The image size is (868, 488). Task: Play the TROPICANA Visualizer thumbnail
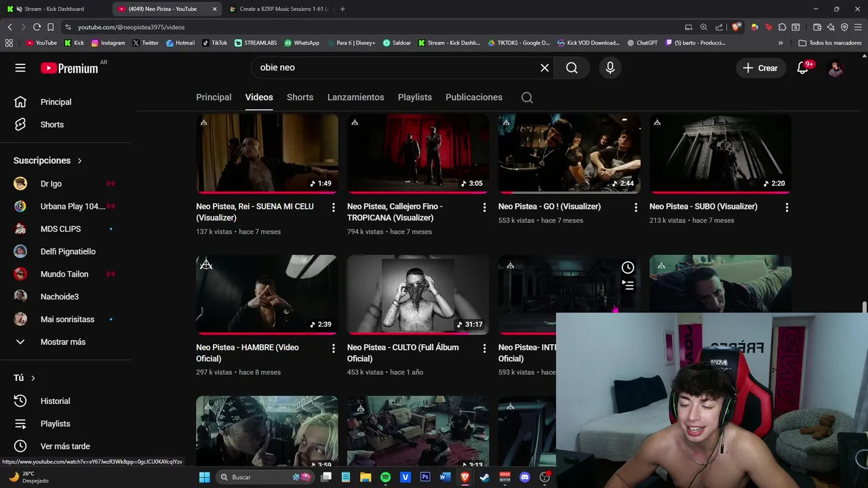(418, 153)
